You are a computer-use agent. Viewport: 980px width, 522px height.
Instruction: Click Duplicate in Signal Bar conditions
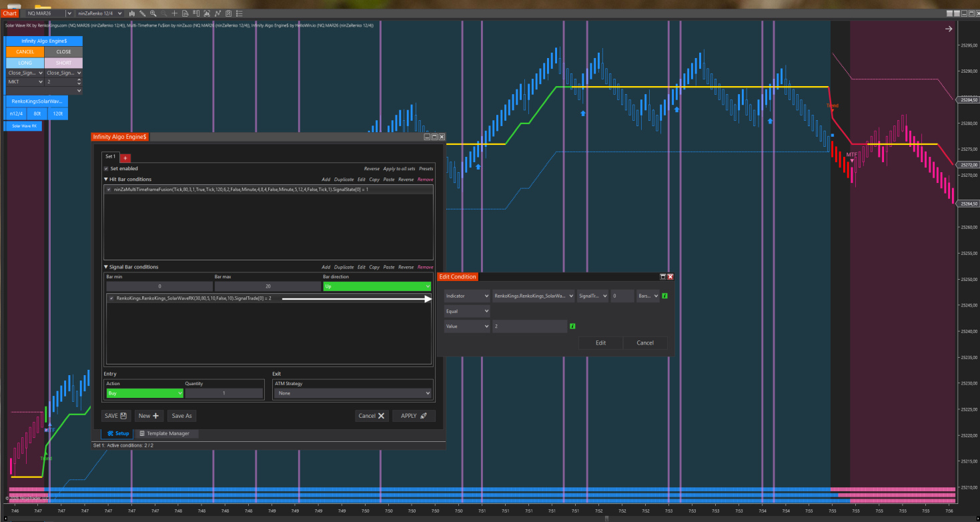click(x=344, y=267)
